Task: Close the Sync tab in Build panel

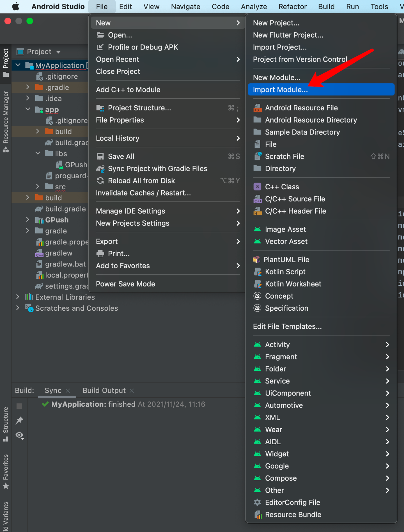Action: [x=68, y=391]
